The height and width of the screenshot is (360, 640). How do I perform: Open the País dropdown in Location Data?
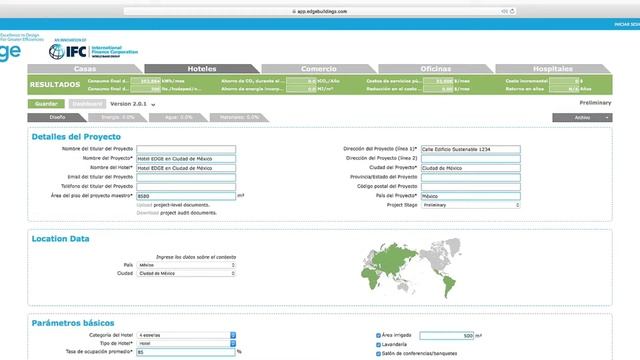point(186,265)
